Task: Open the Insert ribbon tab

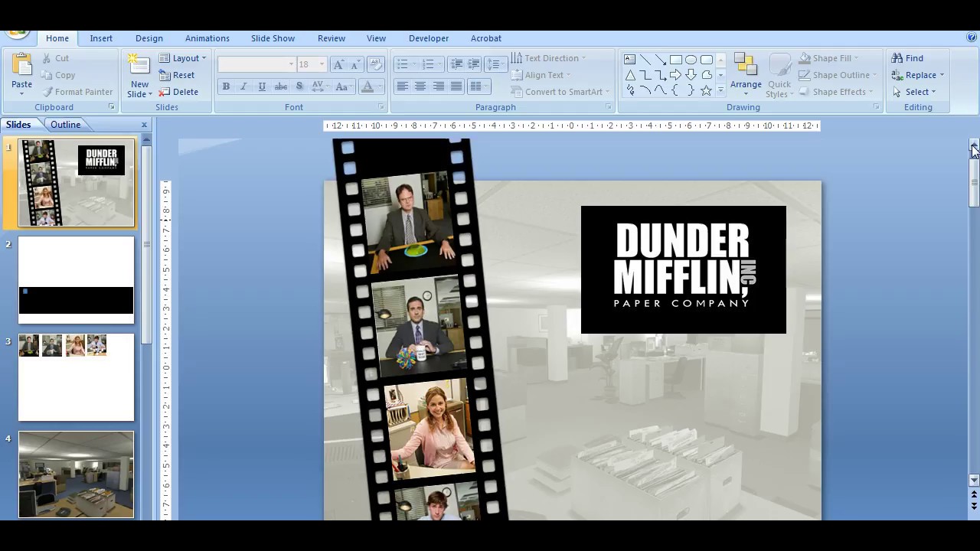Action: tap(101, 38)
